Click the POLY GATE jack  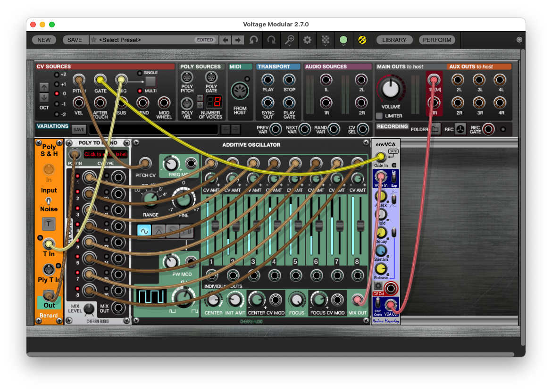click(x=211, y=77)
